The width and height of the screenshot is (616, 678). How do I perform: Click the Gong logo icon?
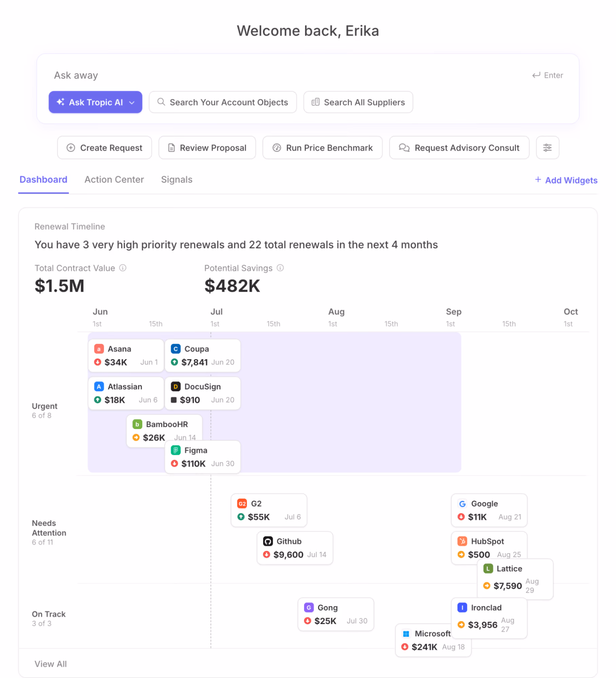[309, 607]
